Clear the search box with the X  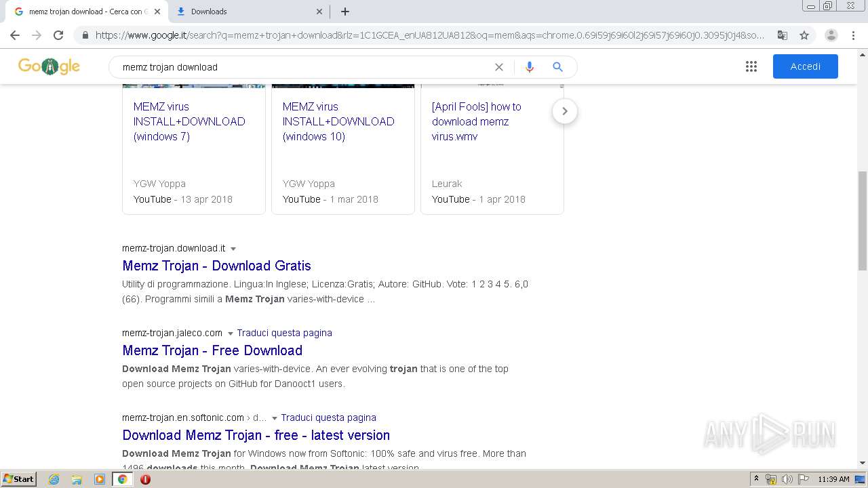tap(499, 67)
